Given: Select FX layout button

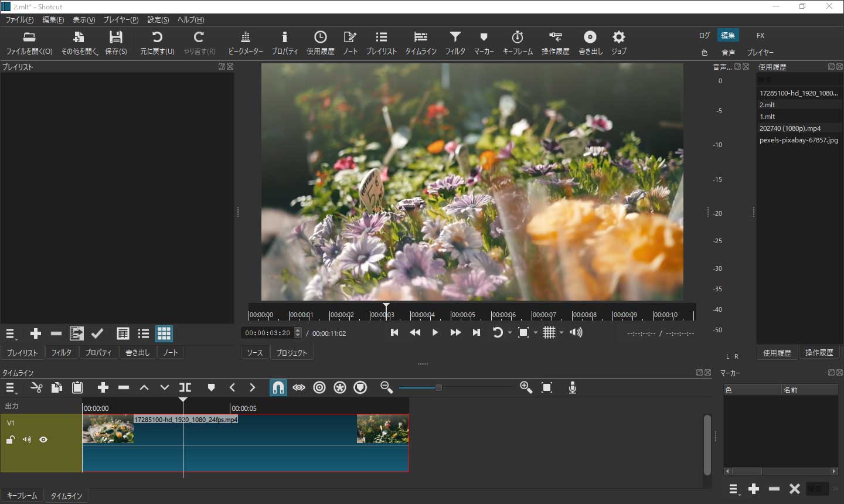Looking at the screenshot, I should point(760,35).
